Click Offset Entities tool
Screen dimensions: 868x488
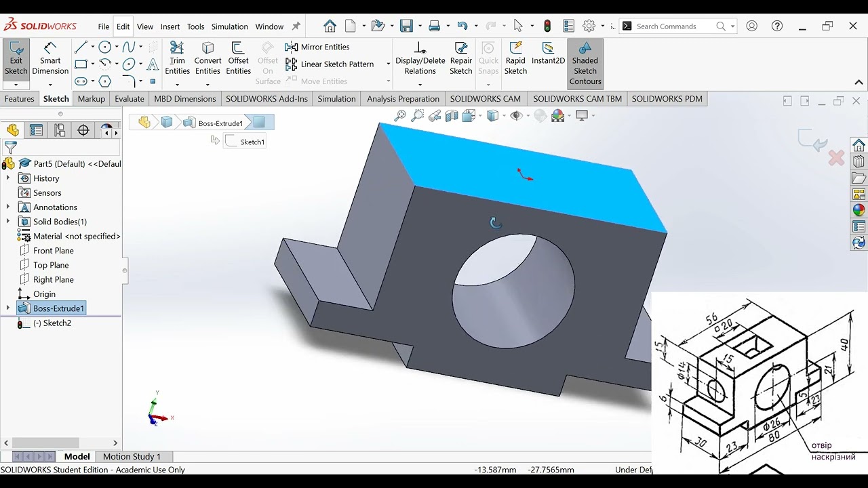click(x=238, y=58)
